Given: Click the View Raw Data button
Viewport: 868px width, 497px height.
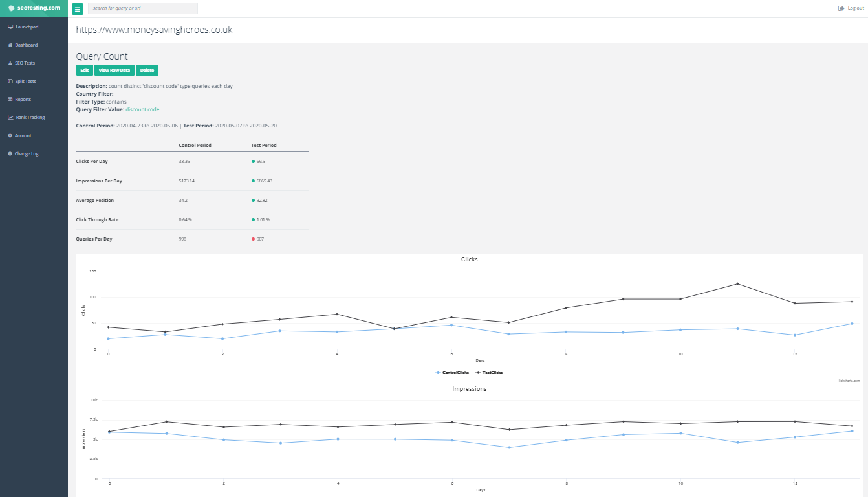Looking at the screenshot, I should (114, 70).
